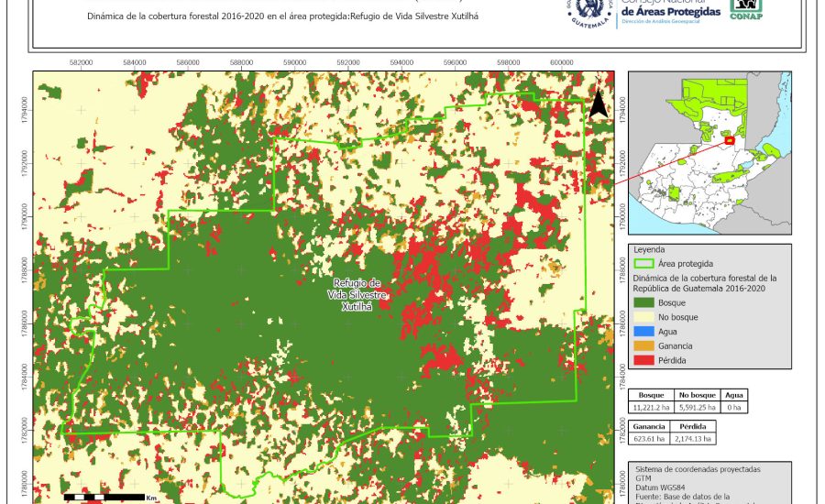Click the No bosque 5,591.25 ha value
This screenshot has height=504, width=825.
698,409
